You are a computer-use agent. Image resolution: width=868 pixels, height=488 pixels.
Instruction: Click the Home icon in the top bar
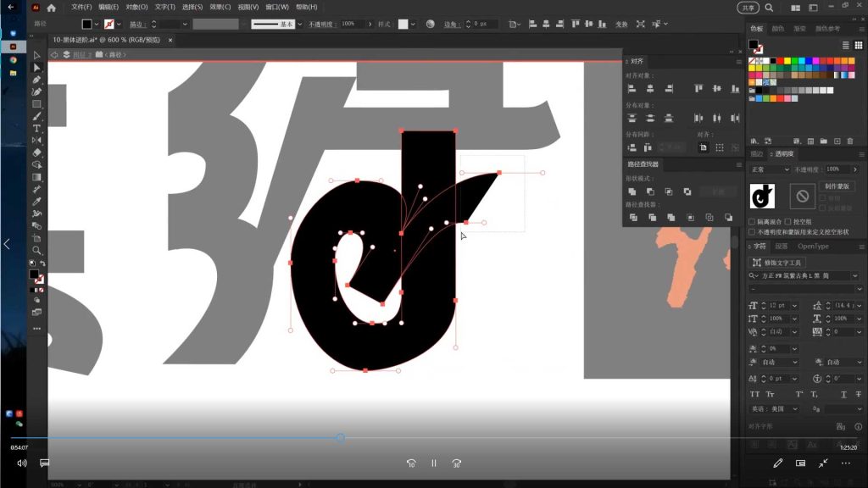pos(52,8)
